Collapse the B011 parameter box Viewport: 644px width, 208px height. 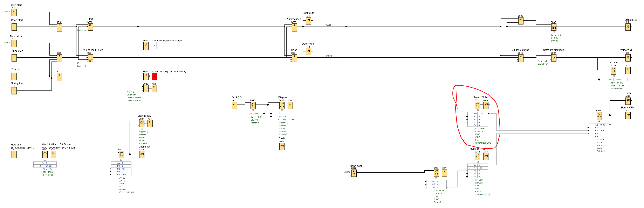[x=478, y=110]
